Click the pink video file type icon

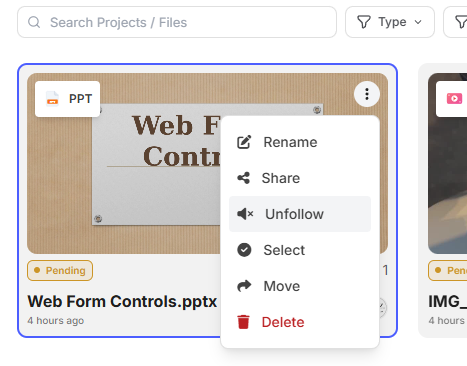point(454,99)
